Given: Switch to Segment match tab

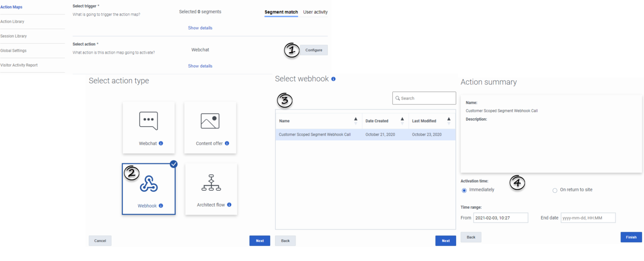Looking at the screenshot, I should (x=281, y=12).
